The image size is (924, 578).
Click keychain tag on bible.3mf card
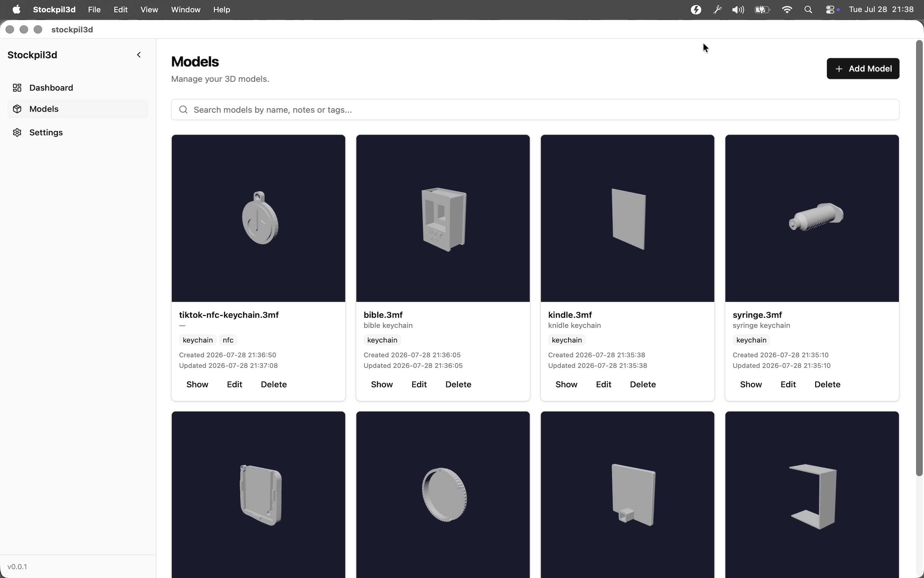pos(382,340)
